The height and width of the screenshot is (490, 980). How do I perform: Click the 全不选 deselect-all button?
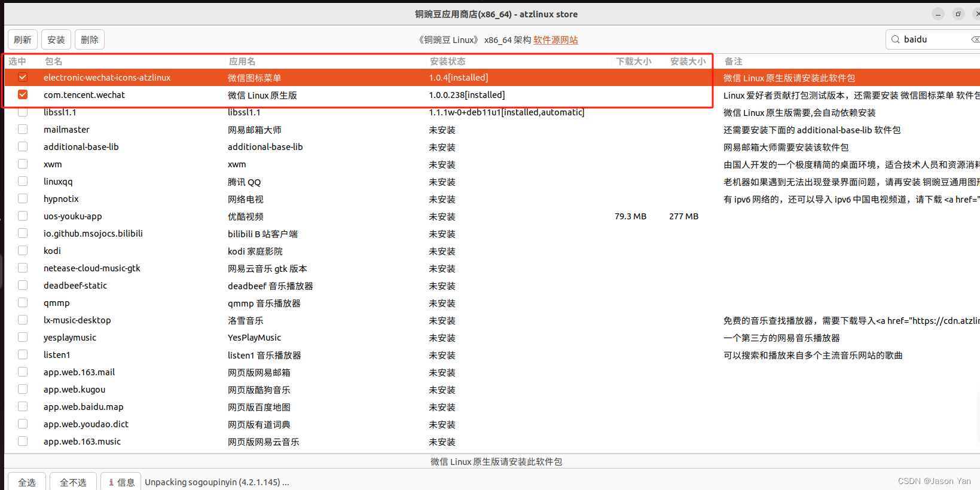pos(73,482)
